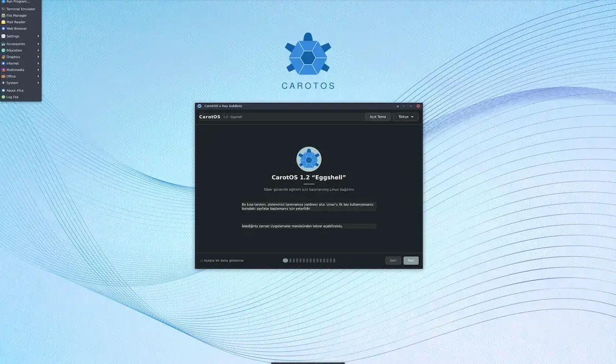The image size is (616, 364).
Task: Close the CarotOS welcome window
Action: tap(418, 106)
